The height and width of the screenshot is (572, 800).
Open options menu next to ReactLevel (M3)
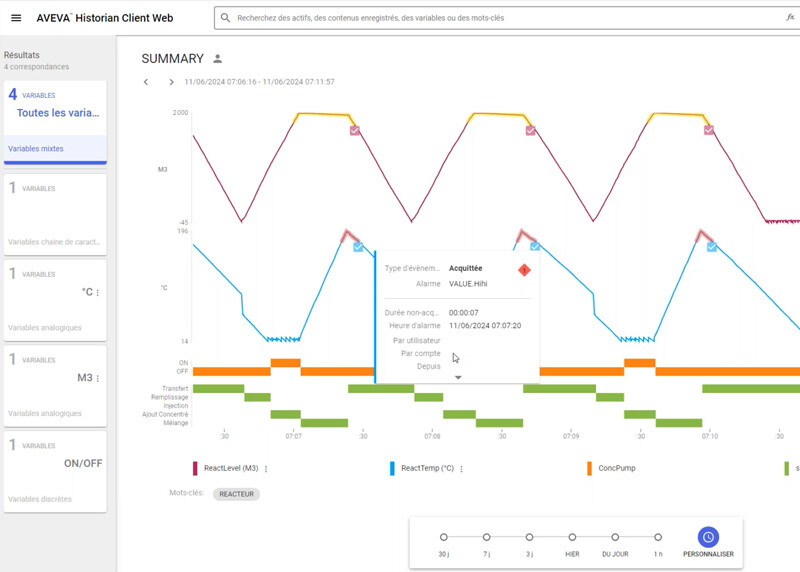pyautogui.click(x=266, y=468)
